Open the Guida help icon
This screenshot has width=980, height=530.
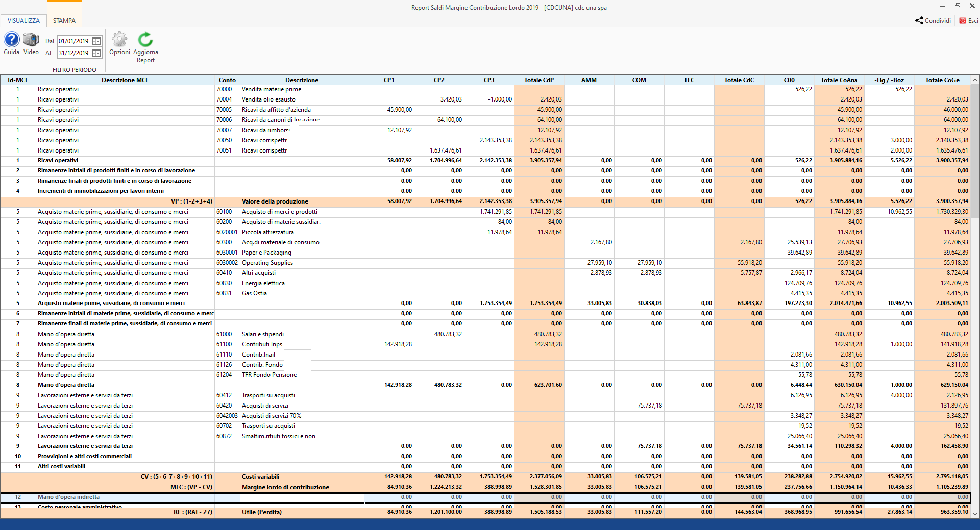pyautogui.click(x=12, y=40)
